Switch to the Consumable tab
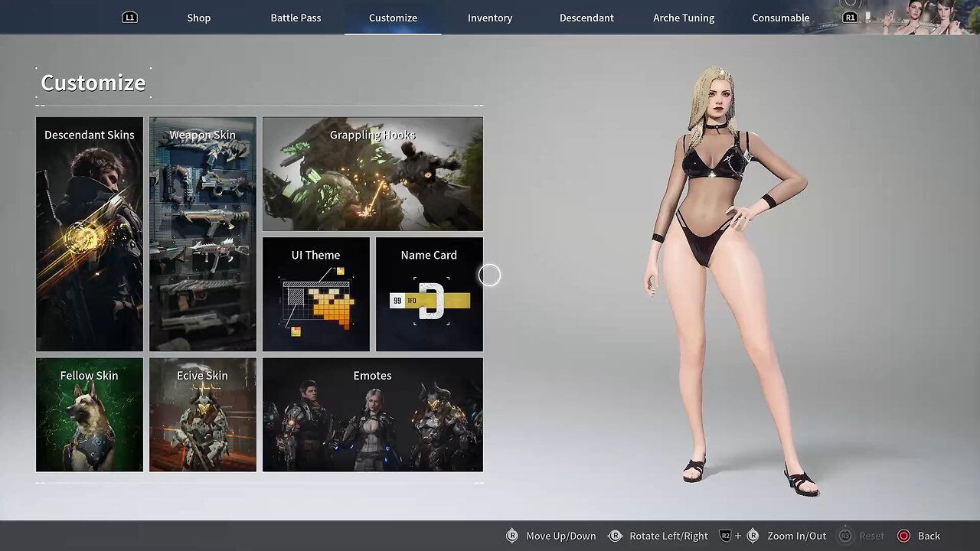The height and width of the screenshot is (551, 980). click(x=780, y=18)
